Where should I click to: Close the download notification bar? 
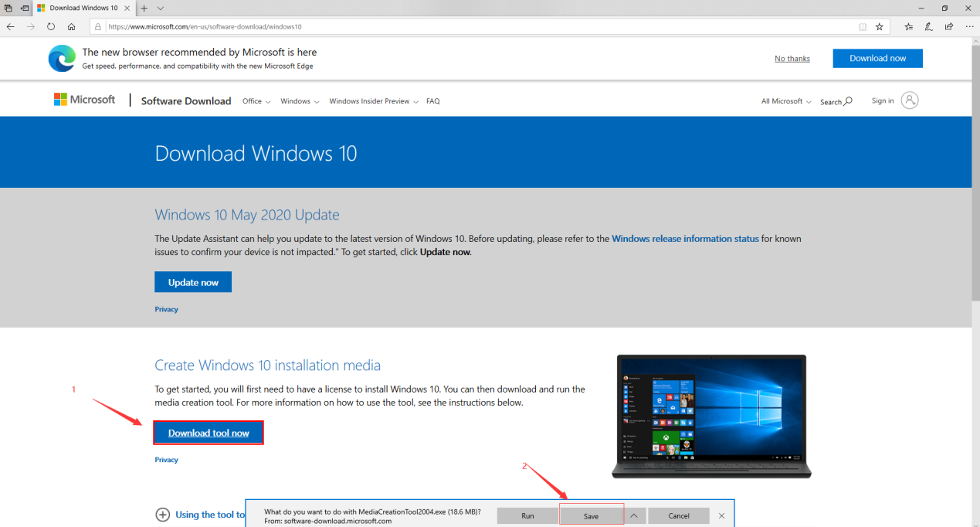pyautogui.click(x=722, y=515)
